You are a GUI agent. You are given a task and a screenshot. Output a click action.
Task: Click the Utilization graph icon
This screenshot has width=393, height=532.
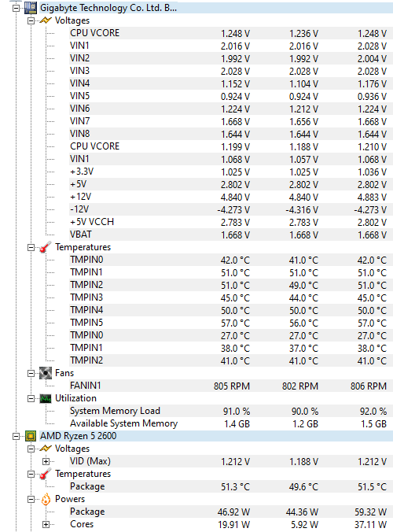[46, 398]
